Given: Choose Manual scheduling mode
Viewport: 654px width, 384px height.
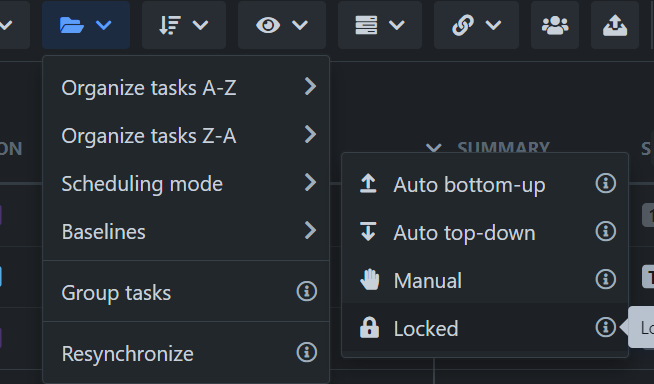Looking at the screenshot, I should 485,280.
